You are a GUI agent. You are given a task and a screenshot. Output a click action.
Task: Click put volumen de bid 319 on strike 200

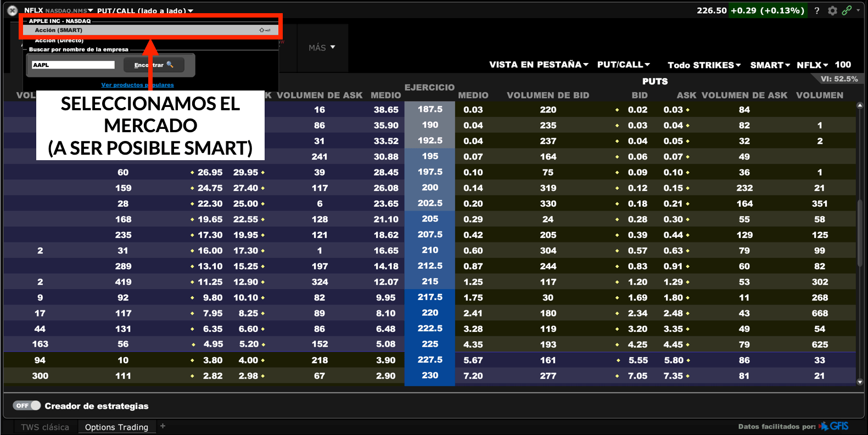tap(548, 188)
